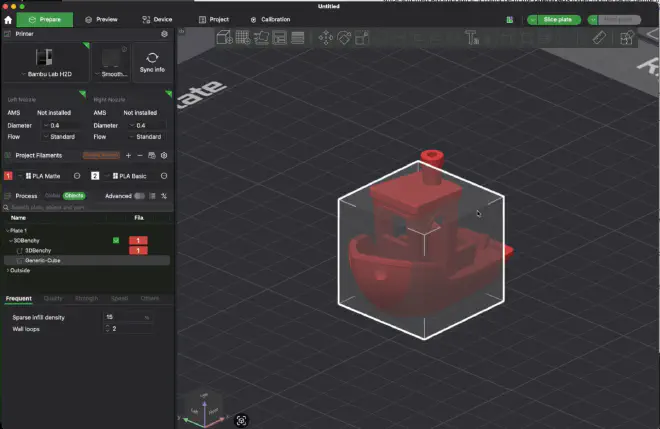This screenshot has height=429, width=660.
Task: Open the Smooth plate type dropdown
Action: [x=111, y=62]
